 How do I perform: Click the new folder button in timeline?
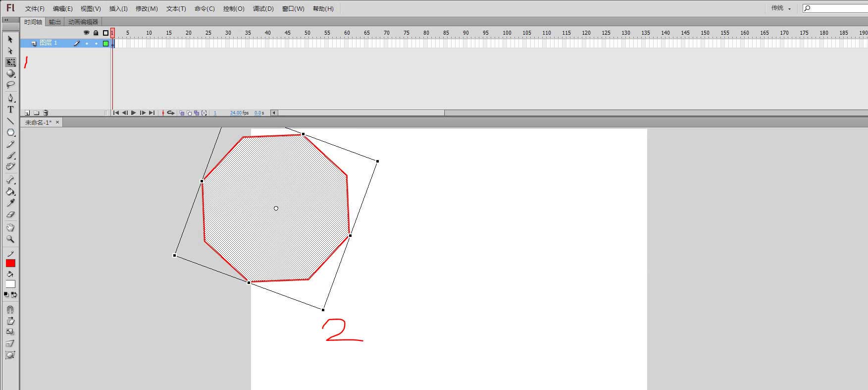pos(36,113)
